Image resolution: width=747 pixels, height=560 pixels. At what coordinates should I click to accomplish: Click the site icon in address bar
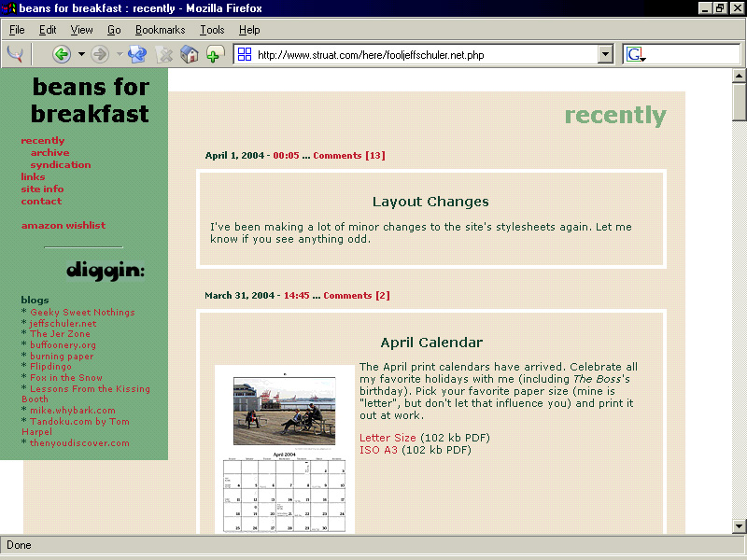[245, 54]
